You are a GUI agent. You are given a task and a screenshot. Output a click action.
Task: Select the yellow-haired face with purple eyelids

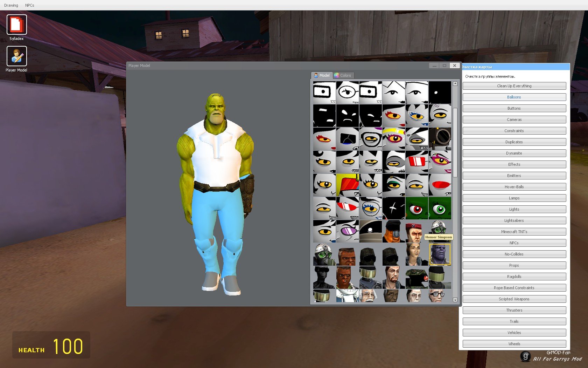pyautogui.click(x=393, y=139)
